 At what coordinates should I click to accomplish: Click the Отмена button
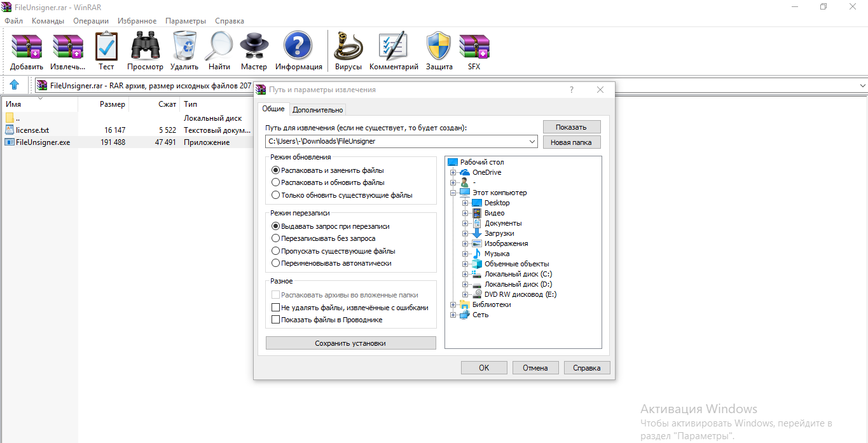pos(535,367)
